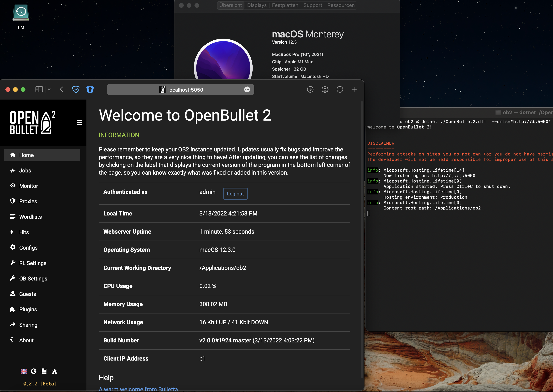The width and height of the screenshot is (553, 392).
Task: Click the Log out button
Action: point(235,193)
